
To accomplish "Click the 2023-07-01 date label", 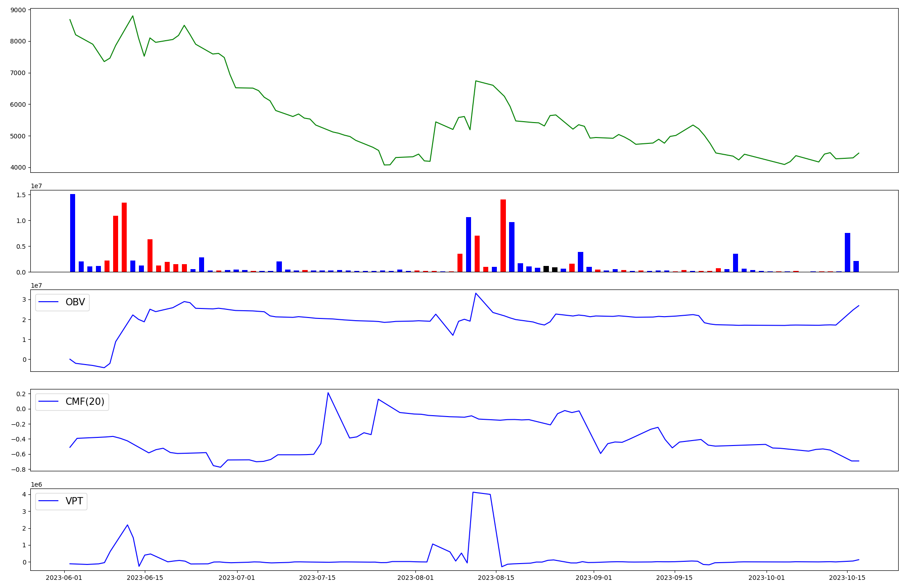I will (237, 578).
